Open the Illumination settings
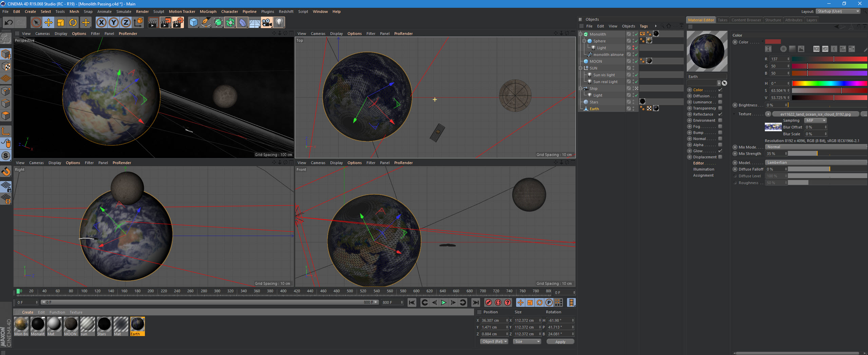The image size is (868, 355). (x=703, y=169)
